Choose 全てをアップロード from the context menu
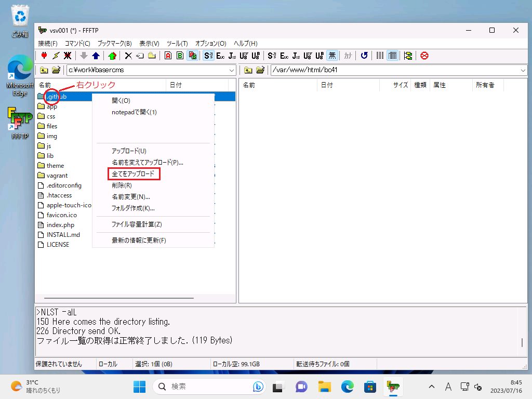The height and width of the screenshot is (399, 532). pyautogui.click(x=134, y=174)
